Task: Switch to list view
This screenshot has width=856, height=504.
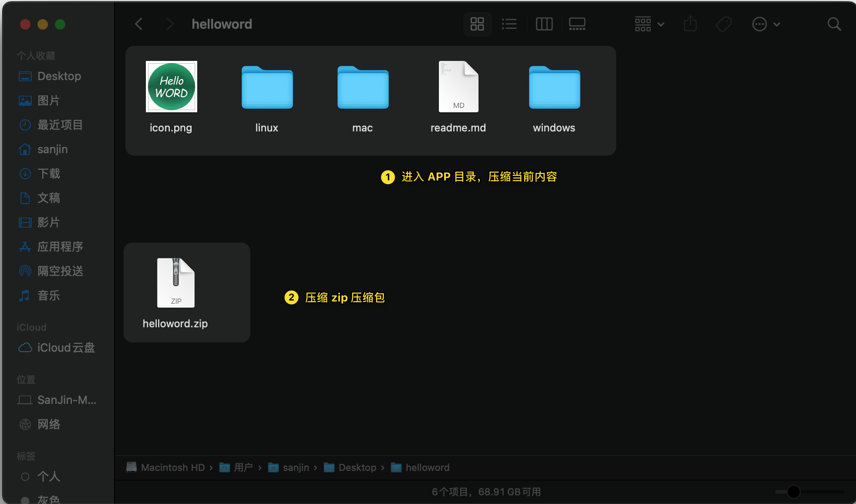Action: (x=509, y=24)
